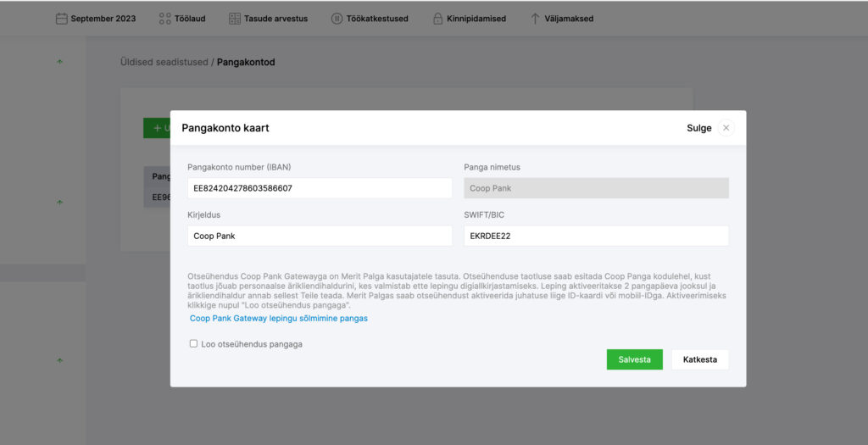Click Salvesta to save bank account
Screen dimensions: 868x445
(634, 359)
